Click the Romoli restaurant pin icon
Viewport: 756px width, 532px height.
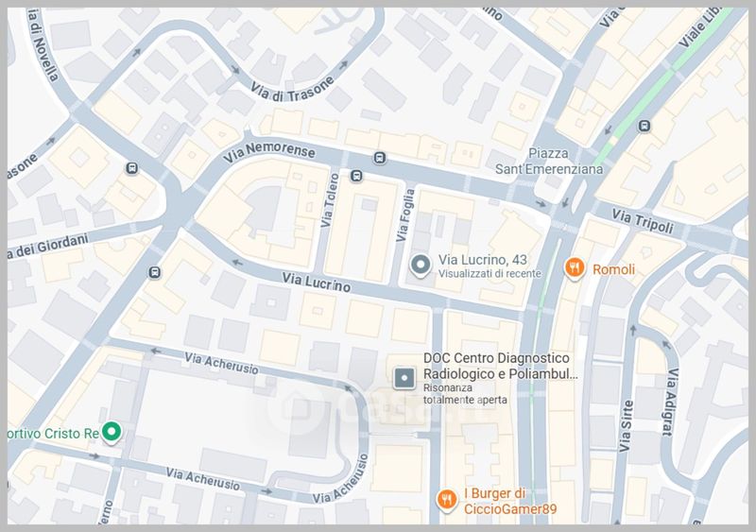pyautogui.click(x=575, y=268)
